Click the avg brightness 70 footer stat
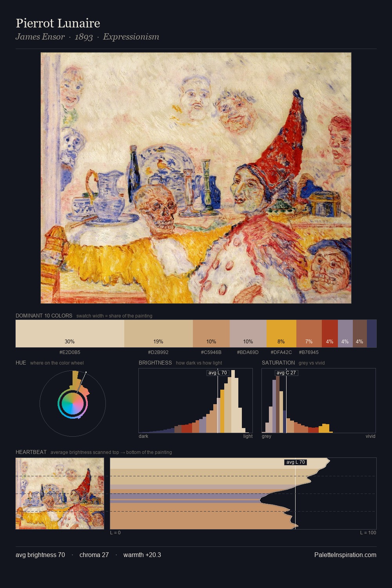 (x=40, y=555)
